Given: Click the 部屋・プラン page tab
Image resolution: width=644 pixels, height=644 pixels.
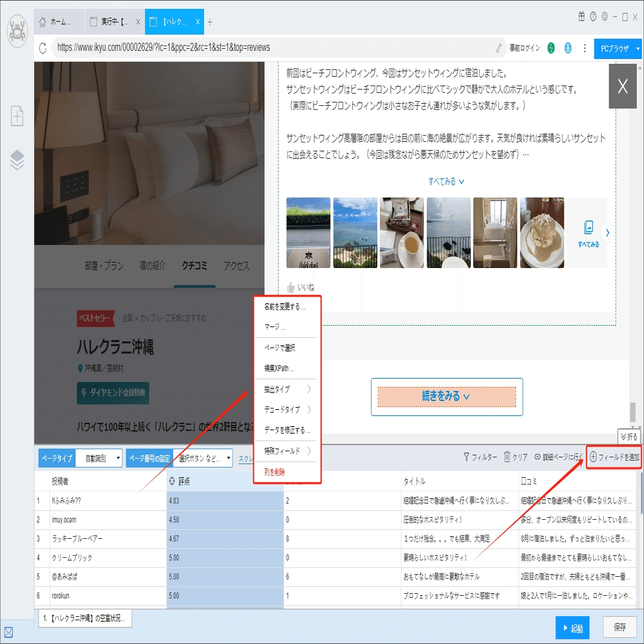Looking at the screenshot, I should (x=104, y=266).
